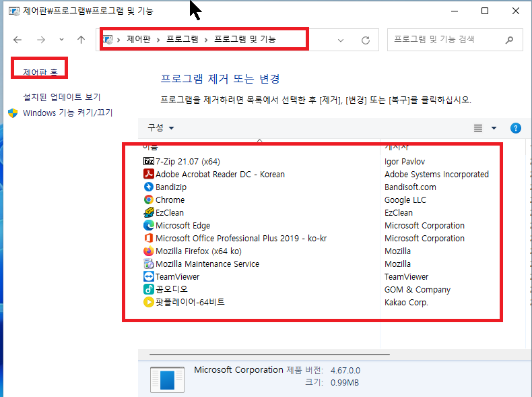Viewport: 532px width, 397px height.
Task: Click 프로그램 및 기능 breadcrumb segment
Action: (245, 39)
